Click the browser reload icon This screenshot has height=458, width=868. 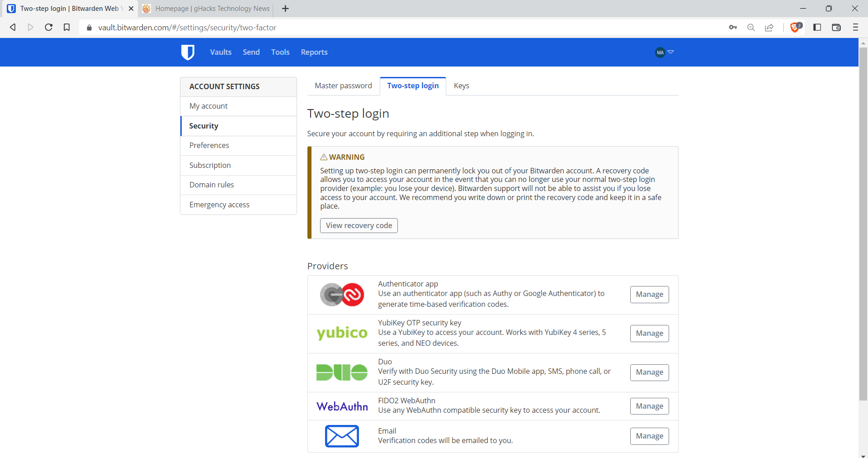(x=49, y=28)
